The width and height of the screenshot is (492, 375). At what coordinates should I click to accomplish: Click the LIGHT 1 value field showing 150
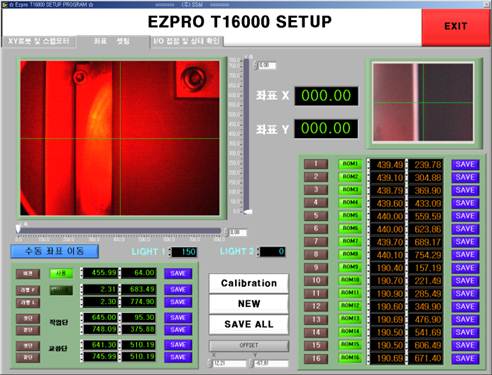coord(184,252)
